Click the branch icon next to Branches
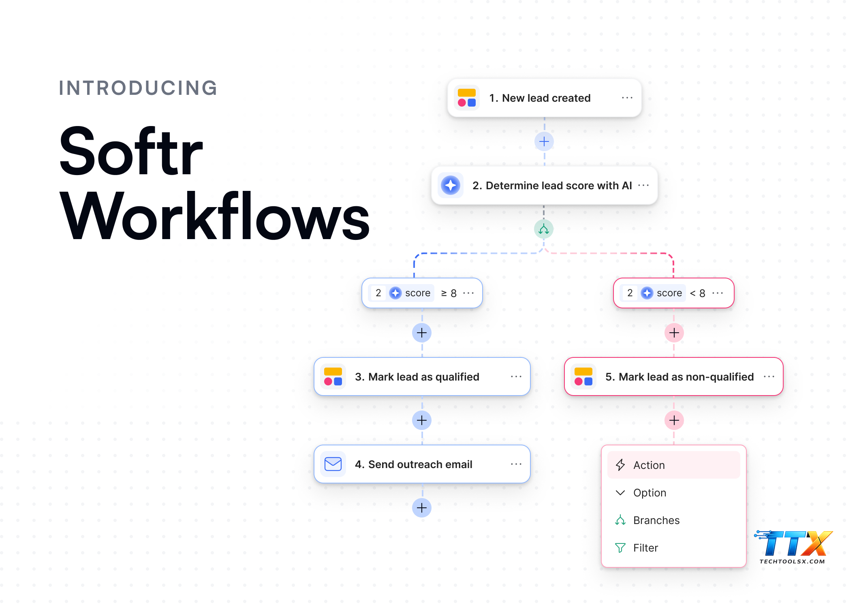Viewport: 859px width, 616px height. tap(620, 520)
